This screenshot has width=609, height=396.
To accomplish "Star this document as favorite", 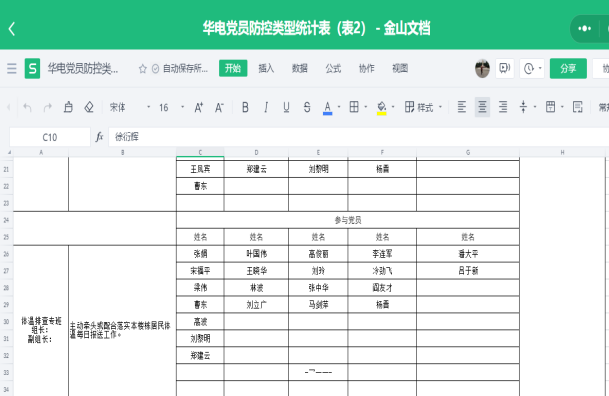I will click(143, 69).
